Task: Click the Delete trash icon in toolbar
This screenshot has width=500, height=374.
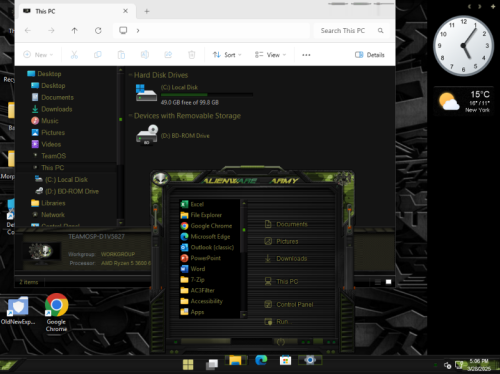Action: [192, 55]
